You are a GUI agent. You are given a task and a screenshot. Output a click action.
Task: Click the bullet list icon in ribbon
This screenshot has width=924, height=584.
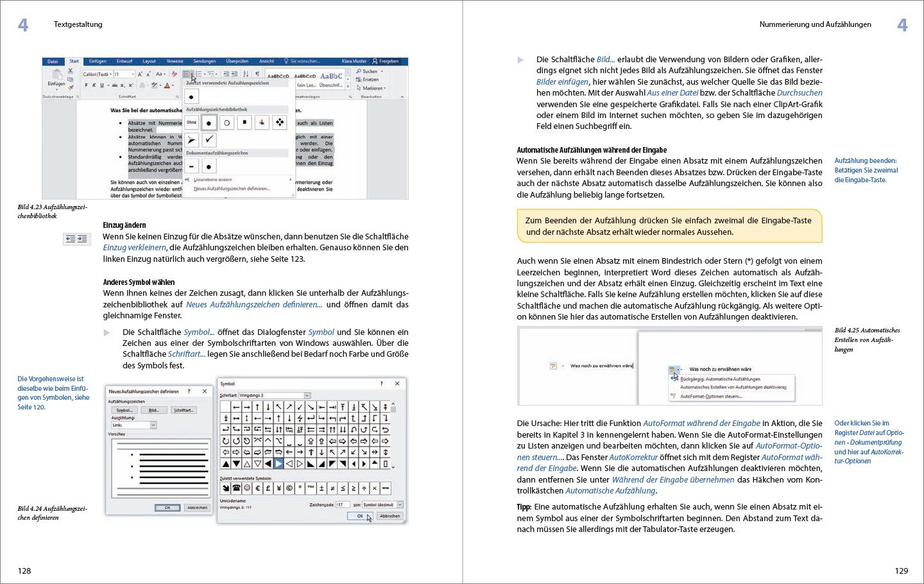[x=186, y=74]
